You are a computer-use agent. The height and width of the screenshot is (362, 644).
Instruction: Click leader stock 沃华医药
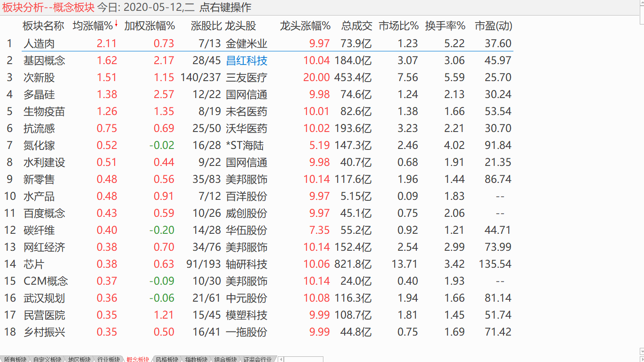tap(247, 128)
